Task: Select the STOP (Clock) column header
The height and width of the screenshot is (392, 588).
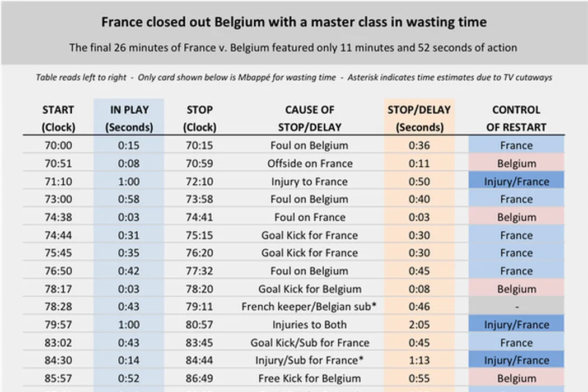Action: [x=199, y=118]
